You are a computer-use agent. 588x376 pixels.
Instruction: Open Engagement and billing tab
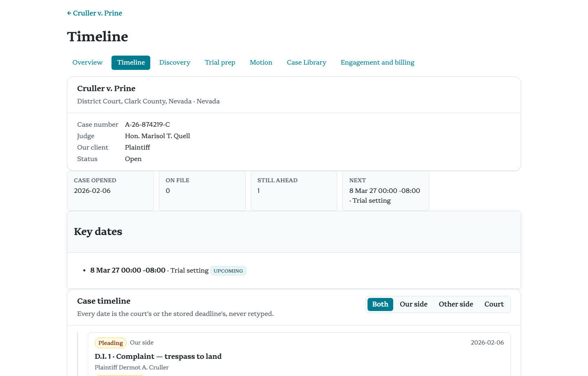(x=377, y=63)
